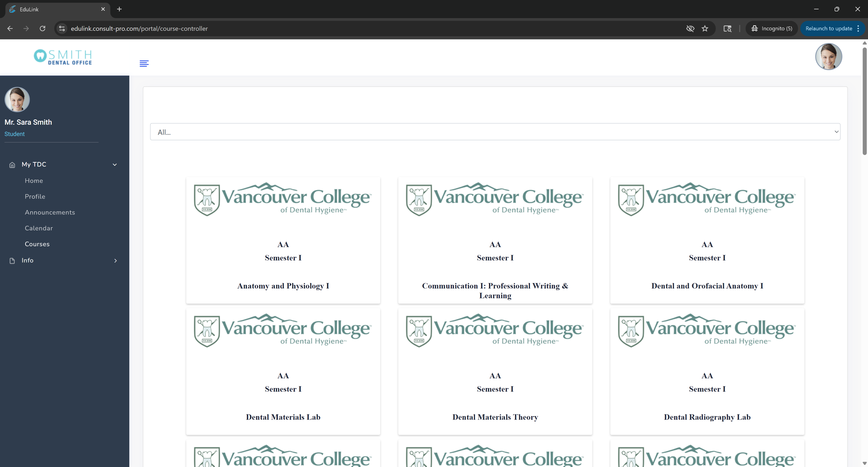Click the scrollbar down arrow
This screenshot has width=868, height=467.
[865, 464]
